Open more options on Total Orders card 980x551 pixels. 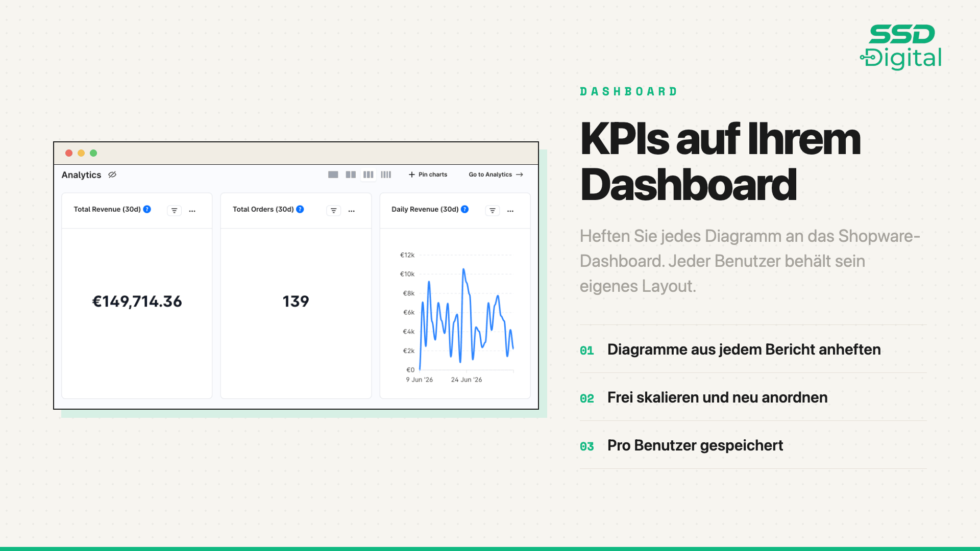[352, 210]
